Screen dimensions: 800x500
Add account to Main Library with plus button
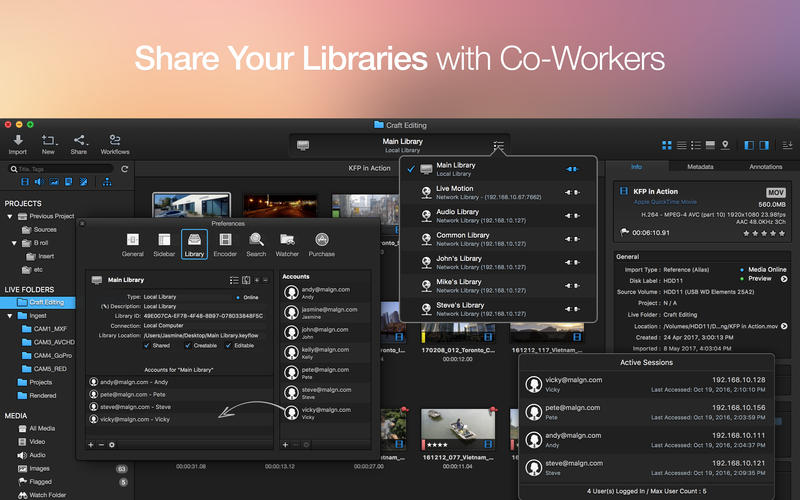(x=91, y=445)
